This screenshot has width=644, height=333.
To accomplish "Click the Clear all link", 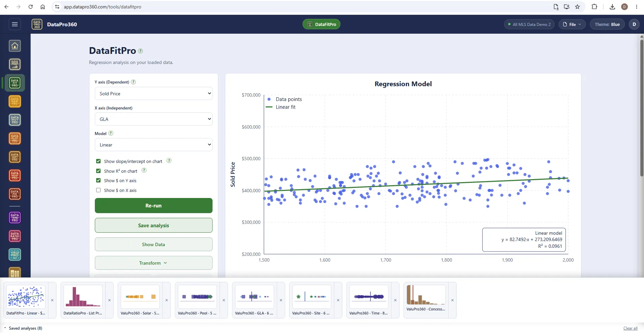I will click(630, 328).
